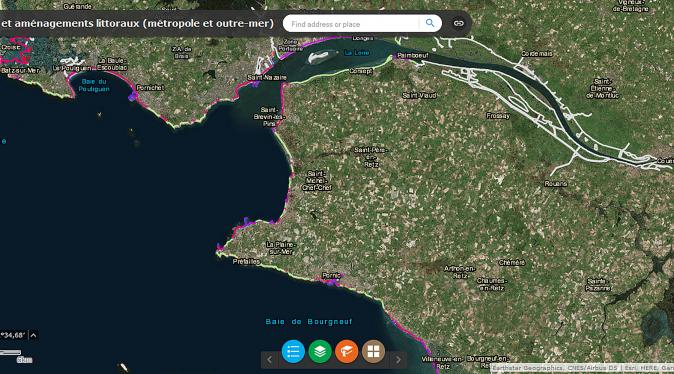Click the Z.A. de Brais label
Viewport: 674px width, 374px height.
point(181,52)
